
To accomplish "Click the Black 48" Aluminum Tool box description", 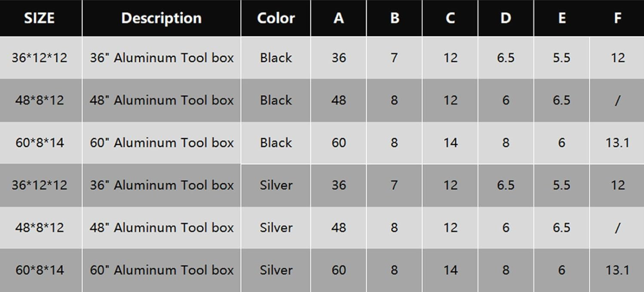I will 161,100.
